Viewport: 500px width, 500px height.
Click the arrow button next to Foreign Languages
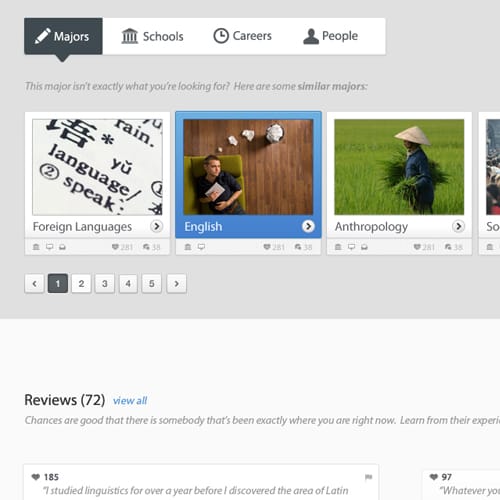point(156,226)
